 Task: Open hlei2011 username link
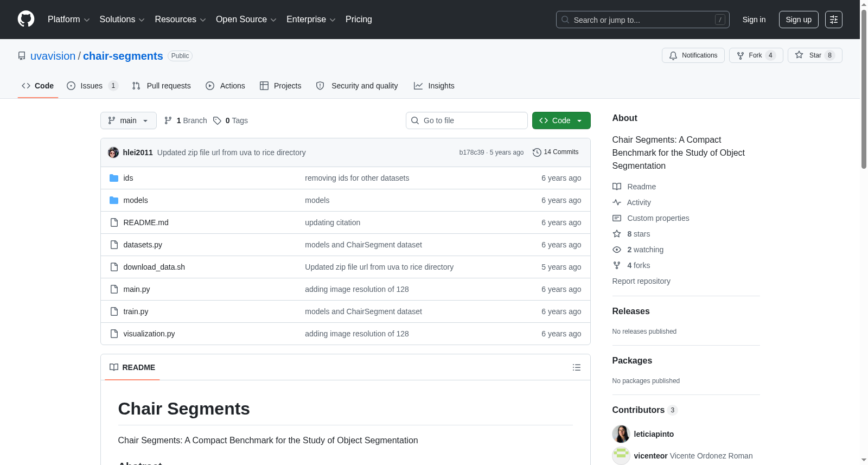coord(138,152)
